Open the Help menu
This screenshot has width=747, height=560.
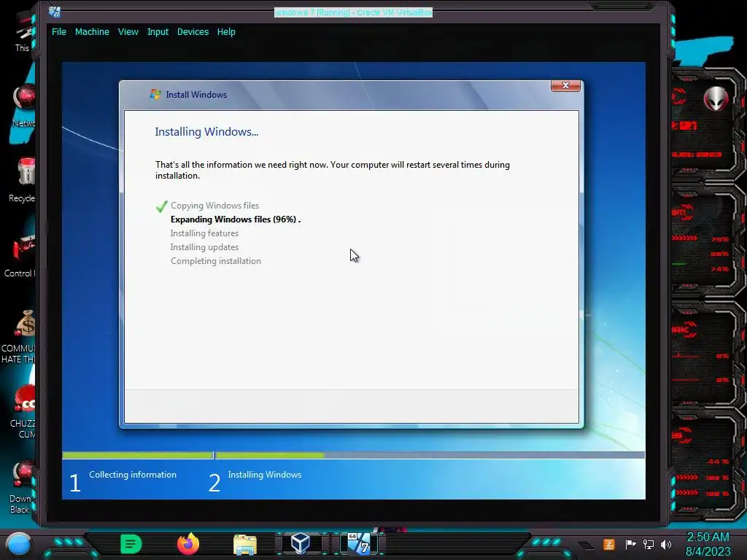click(226, 32)
